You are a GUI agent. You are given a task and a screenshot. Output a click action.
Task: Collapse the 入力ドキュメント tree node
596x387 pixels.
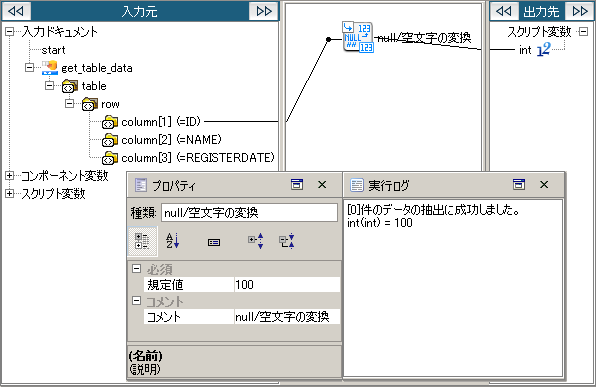point(10,32)
